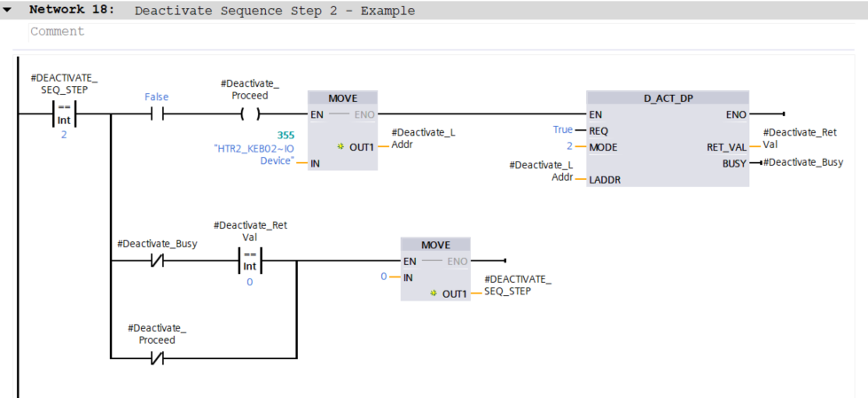
Task: Click the ENO pin of the lower MOVE box
Action: point(457,261)
